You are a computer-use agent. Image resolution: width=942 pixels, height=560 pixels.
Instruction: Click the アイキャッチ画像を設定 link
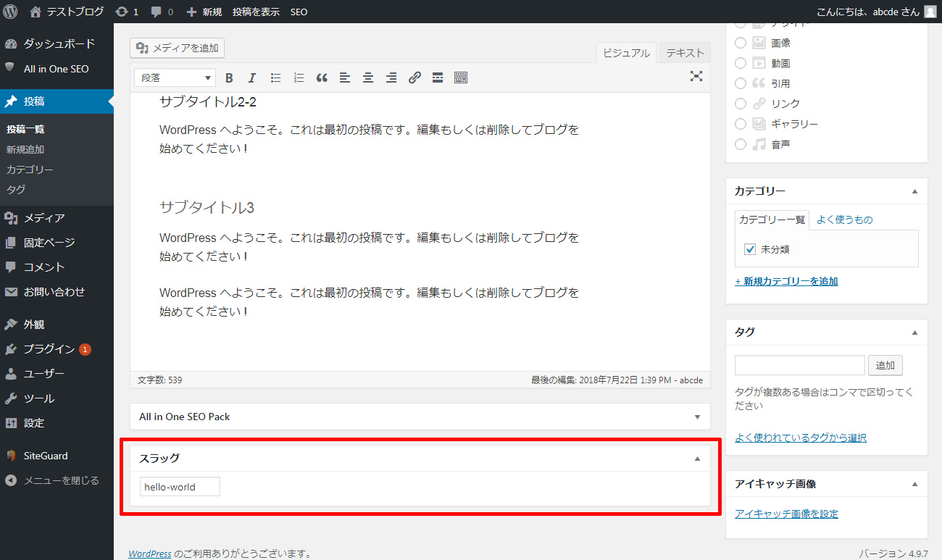coord(786,514)
